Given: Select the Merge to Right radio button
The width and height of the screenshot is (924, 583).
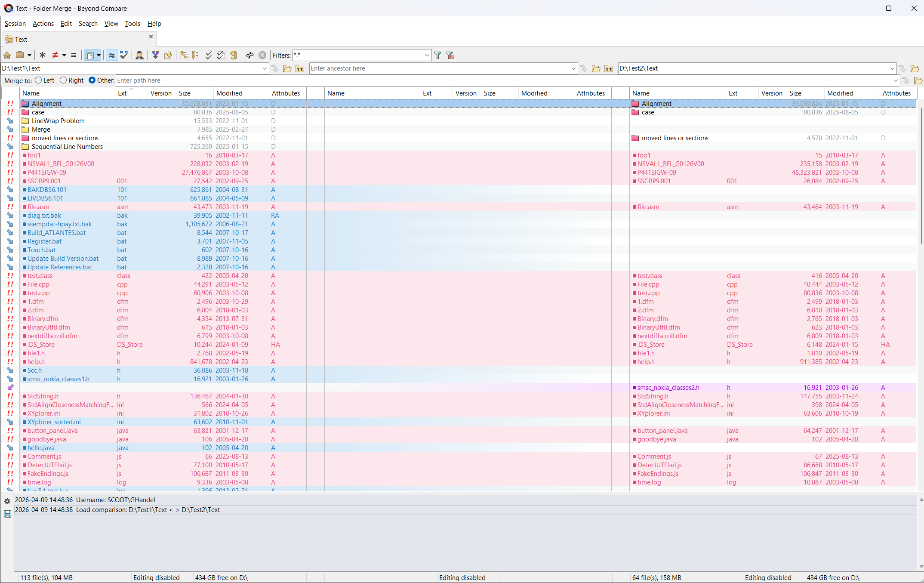Looking at the screenshot, I should [63, 80].
